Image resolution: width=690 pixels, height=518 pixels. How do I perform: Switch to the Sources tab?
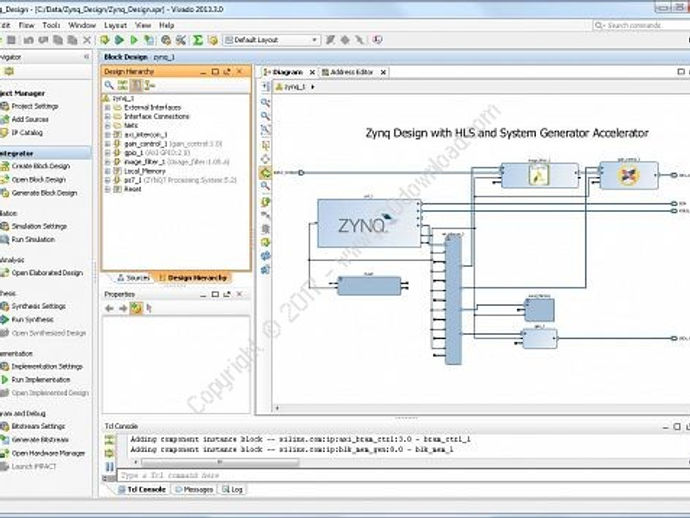coord(134,278)
